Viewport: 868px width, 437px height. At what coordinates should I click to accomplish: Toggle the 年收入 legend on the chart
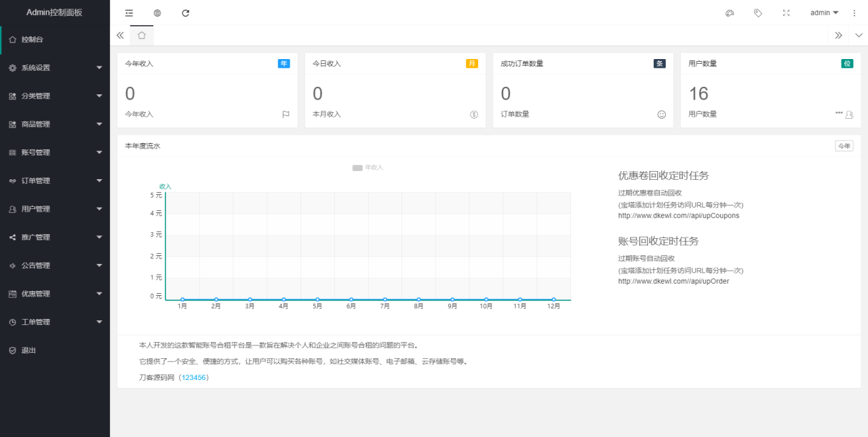[368, 166]
